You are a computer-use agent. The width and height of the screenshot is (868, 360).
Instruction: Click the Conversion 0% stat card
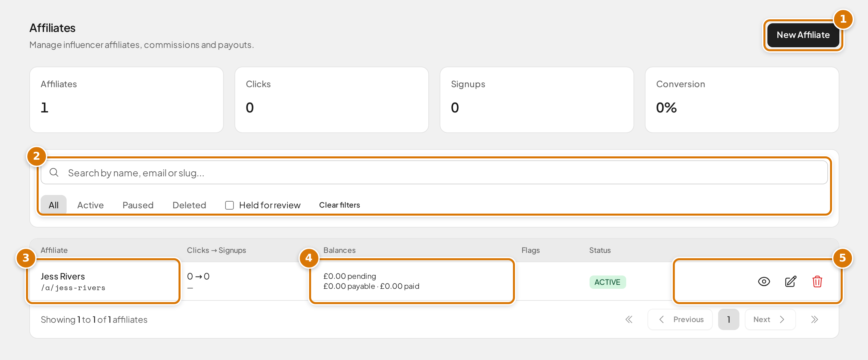tap(742, 99)
